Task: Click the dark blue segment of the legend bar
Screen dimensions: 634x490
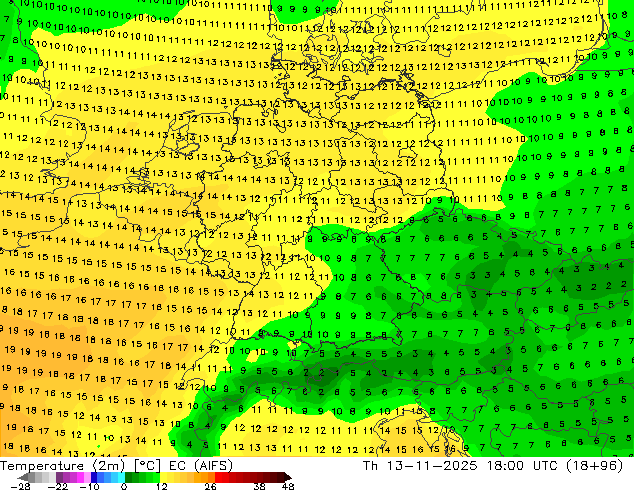Action: pos(94,477)
